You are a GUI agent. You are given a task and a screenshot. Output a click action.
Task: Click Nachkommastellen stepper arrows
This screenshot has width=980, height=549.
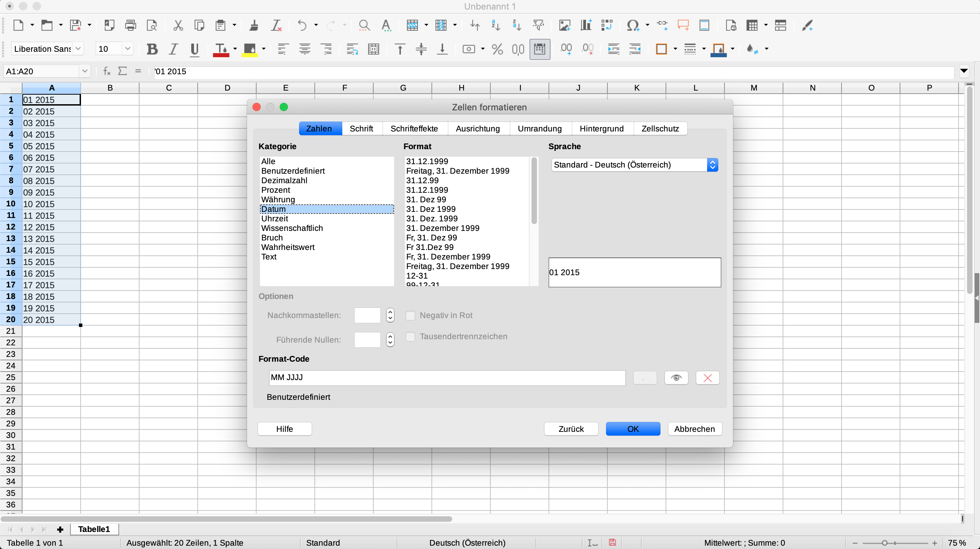390,315
